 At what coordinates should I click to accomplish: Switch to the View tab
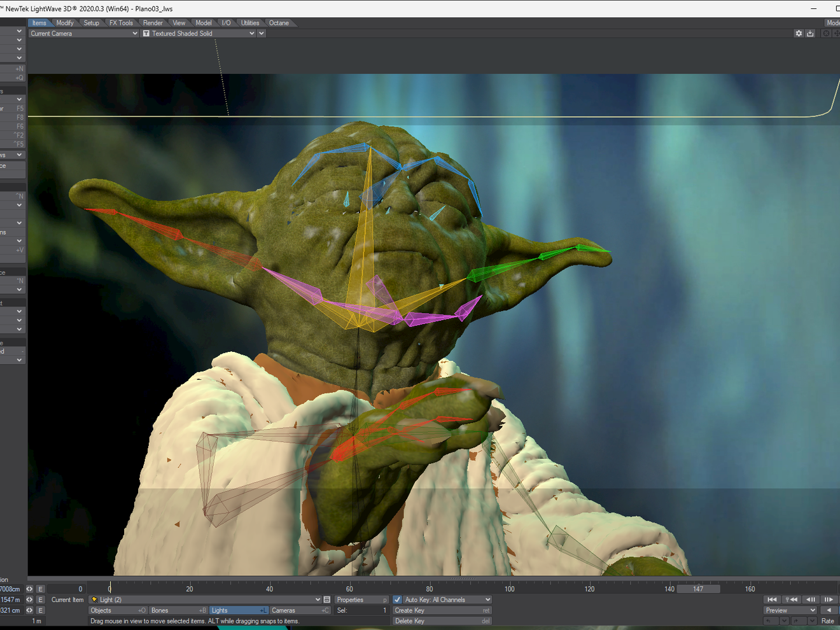pyautogui.click(x=179, y=23)
